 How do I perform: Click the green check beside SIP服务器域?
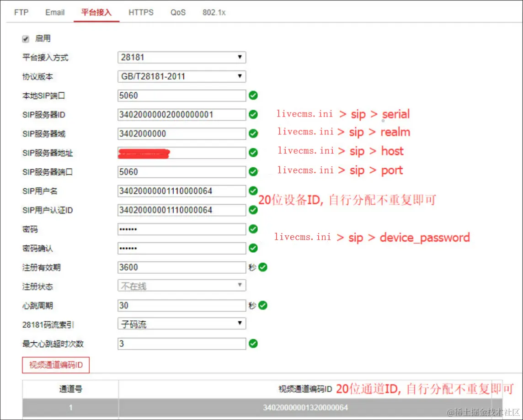click(x=253, y=133)
